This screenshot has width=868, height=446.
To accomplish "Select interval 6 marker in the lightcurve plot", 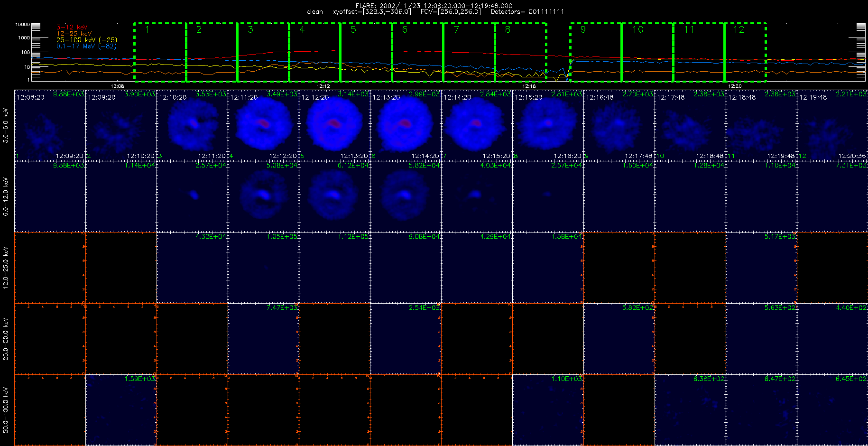I will (x=405, y=30).
